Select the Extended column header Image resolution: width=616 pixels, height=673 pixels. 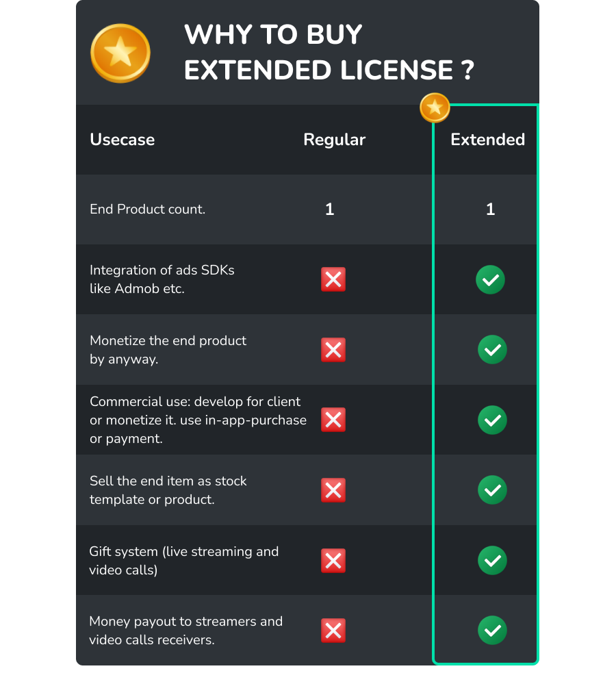point(487,140)
